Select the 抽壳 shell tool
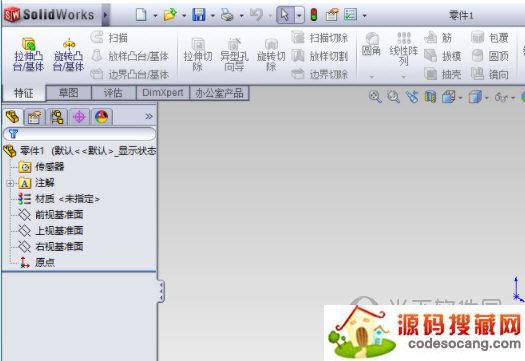 click(443, 74)
